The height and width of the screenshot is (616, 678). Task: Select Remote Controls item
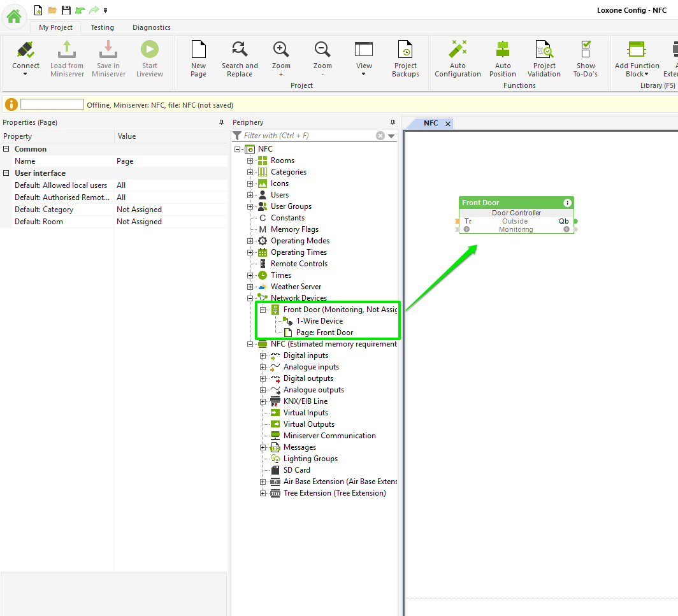pos(299,264)
